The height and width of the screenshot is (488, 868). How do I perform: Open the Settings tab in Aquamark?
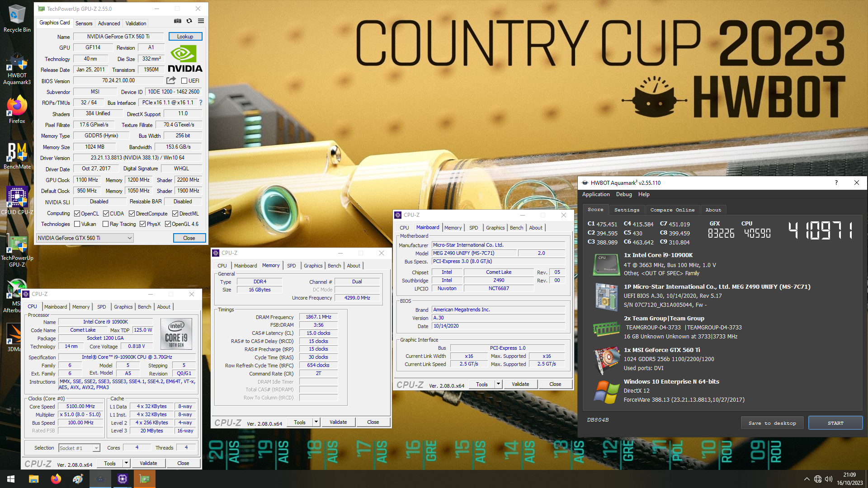point(627,210)
